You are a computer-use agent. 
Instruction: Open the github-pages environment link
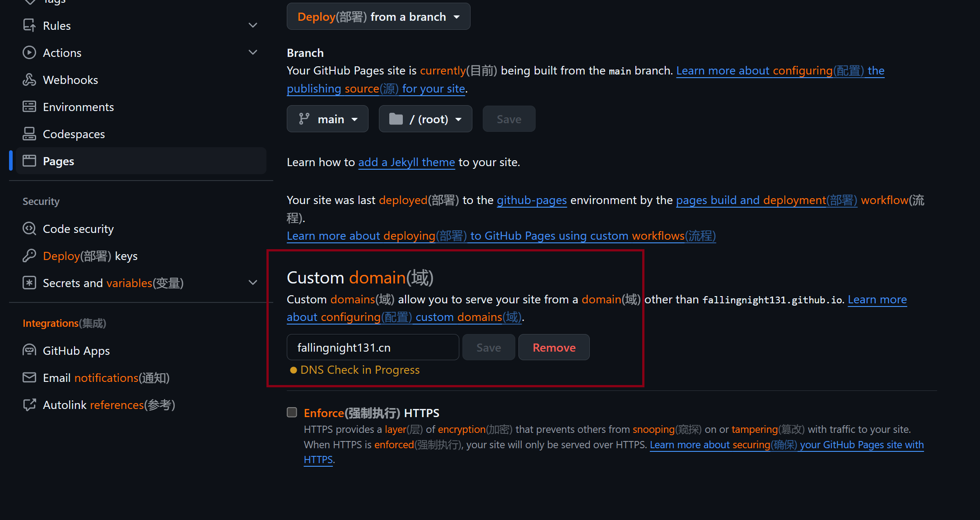(x=532, y=200)
